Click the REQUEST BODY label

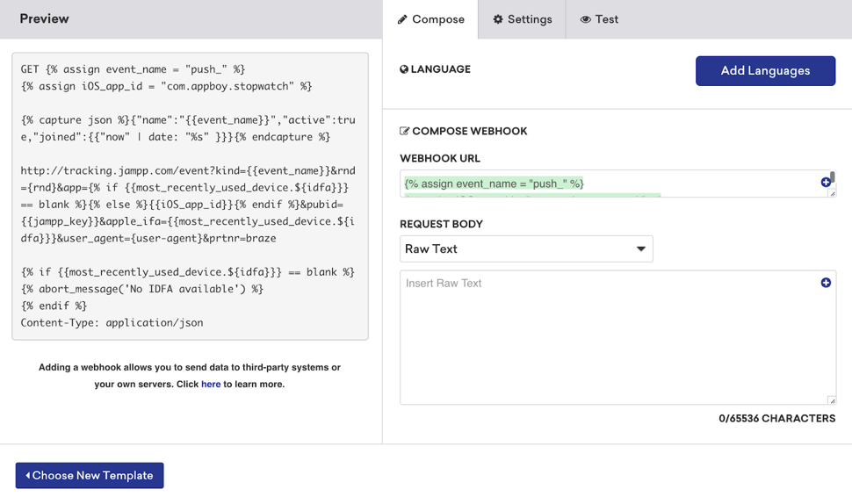pos(441,224)
